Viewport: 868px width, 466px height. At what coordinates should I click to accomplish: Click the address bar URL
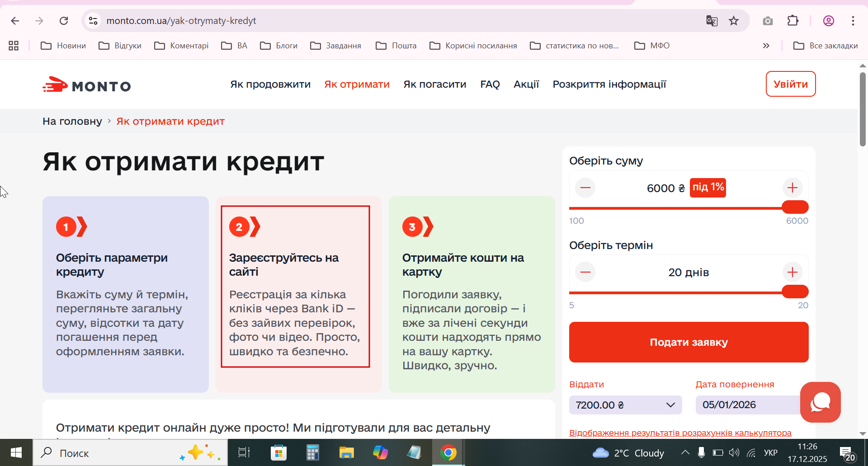point(181,21)
